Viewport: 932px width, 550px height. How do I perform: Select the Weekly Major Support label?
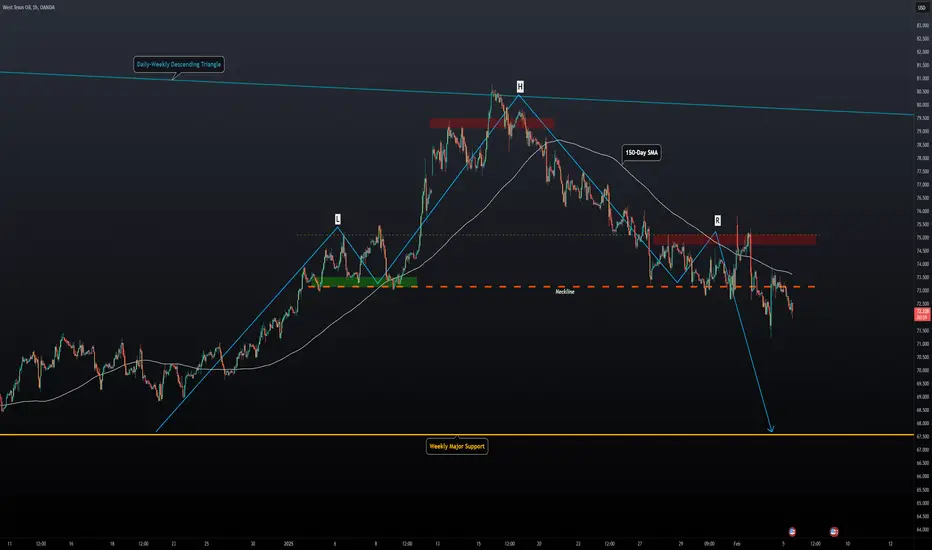(x=457, y=447)
